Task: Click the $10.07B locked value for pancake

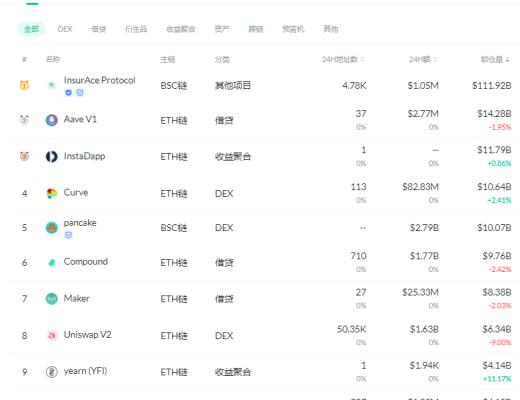Action: click(x=494, y=228)
